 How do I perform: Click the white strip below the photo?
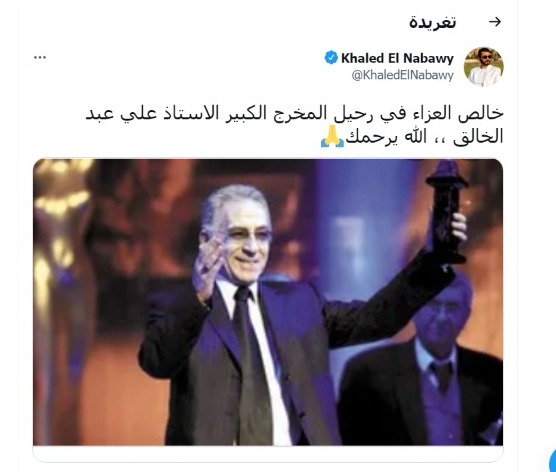(268, 454)
